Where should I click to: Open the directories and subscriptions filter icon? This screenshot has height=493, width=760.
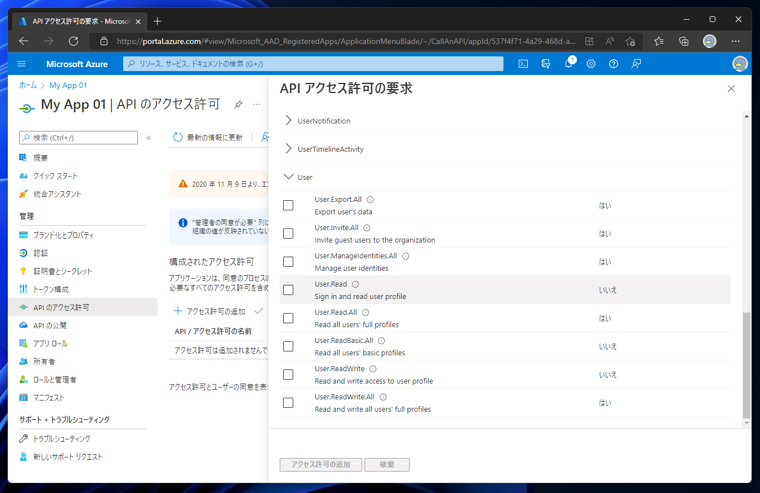[x=546, y=64]
